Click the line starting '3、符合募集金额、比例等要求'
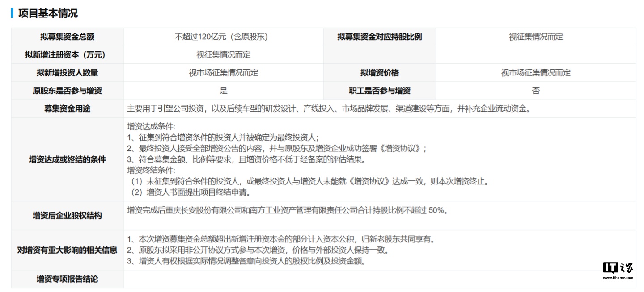This screenshot has width=644, height=292. [x=246, y=159]
